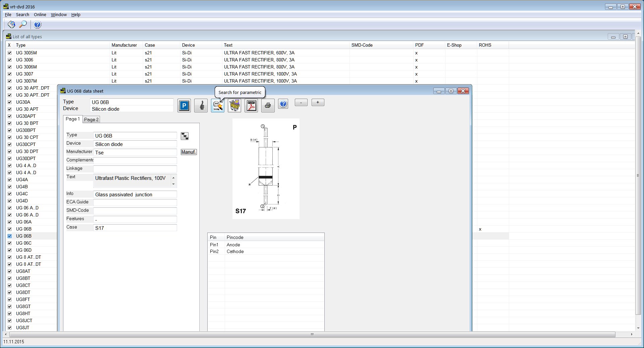Toggle the checkbox for UG 3005M
This screenshot has height=348, width=644.
(9, 53)
